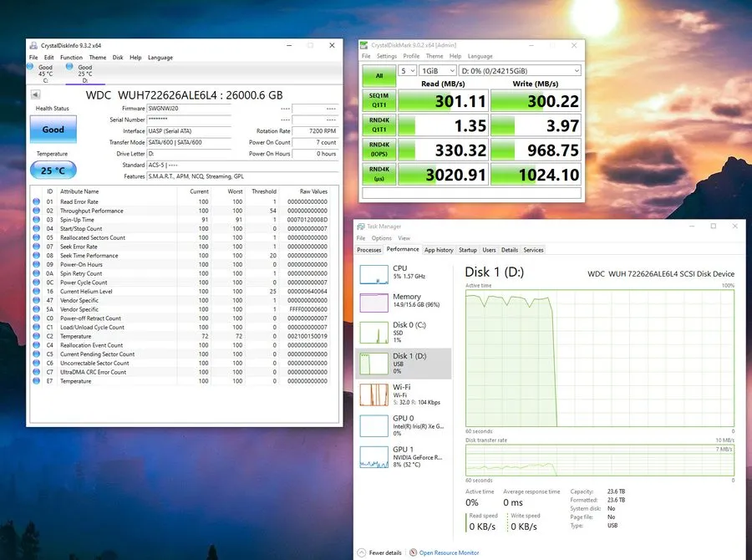The height and width of the screenshot is (560, 752).
Task: Click the Throughput Performance attribute row
Action: point(181,211)
